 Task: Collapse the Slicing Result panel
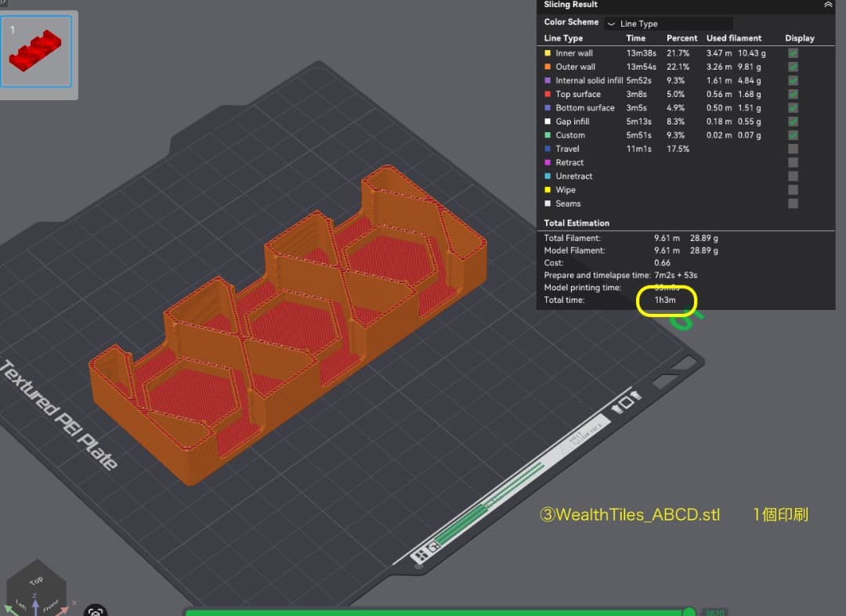(828, 5)
